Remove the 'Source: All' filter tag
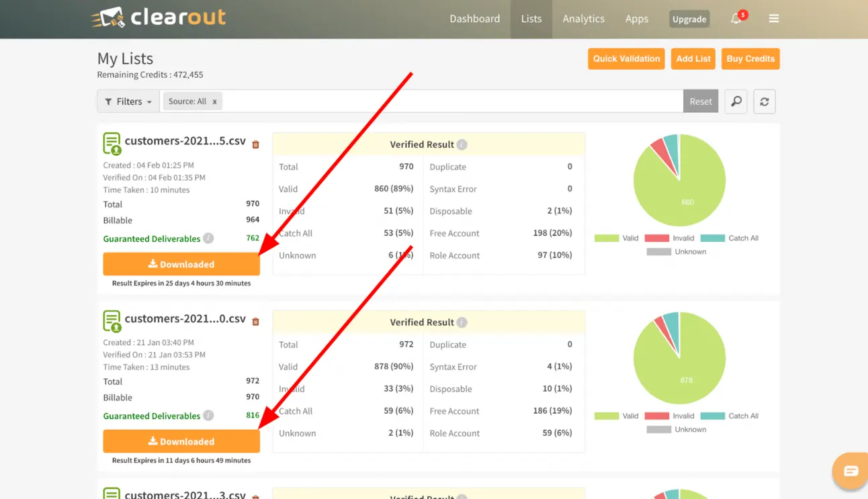 click(214, 101)
